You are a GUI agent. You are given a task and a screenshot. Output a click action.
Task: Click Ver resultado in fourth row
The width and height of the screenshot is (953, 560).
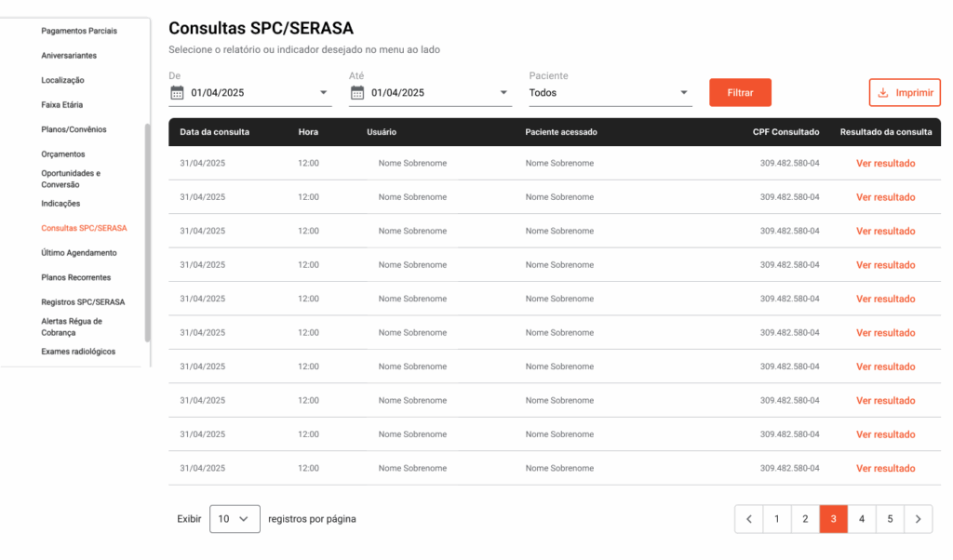[886, 265]
